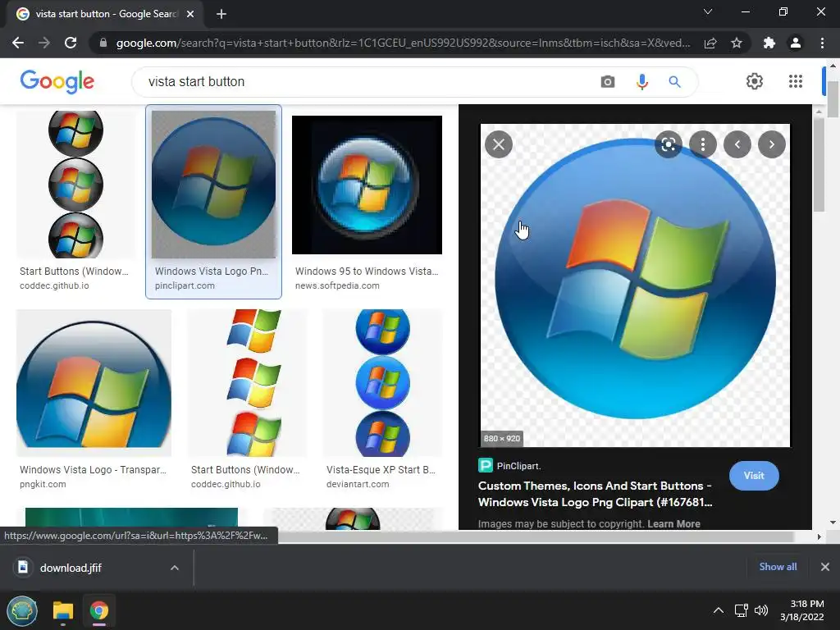Reload the current page
The height and width of the screenshot is (630, 840).
[x=71, y=43]
